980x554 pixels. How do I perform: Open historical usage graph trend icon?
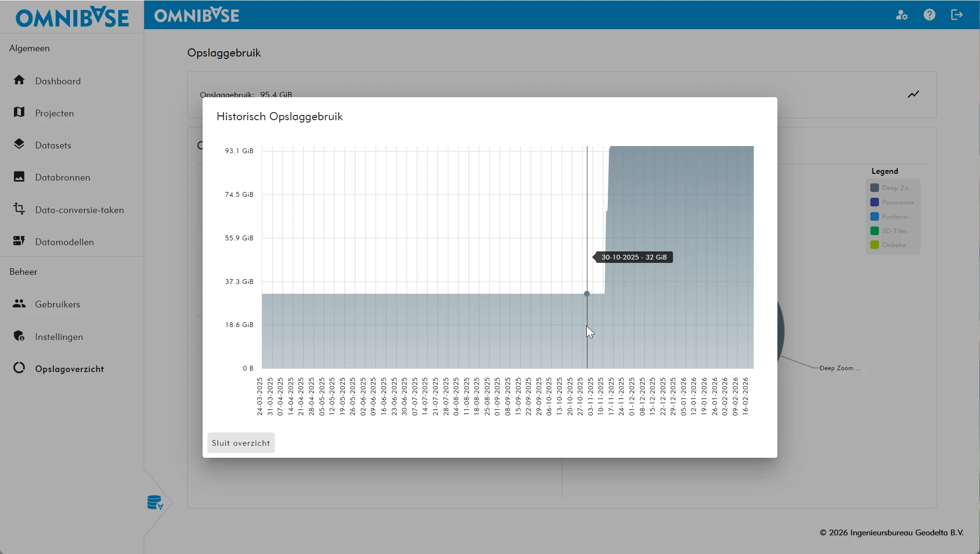tap(913, 94)
